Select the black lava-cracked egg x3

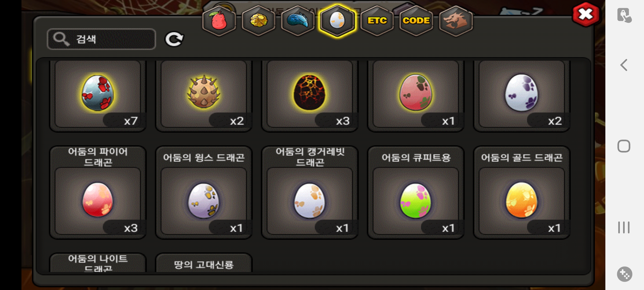pyautogui.click(x=310, y=94)
